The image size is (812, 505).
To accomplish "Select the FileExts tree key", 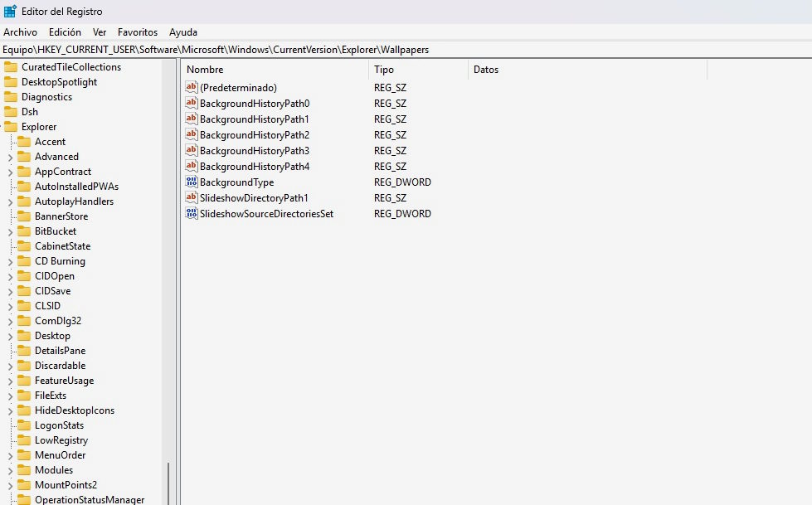I will coord(51,396).
